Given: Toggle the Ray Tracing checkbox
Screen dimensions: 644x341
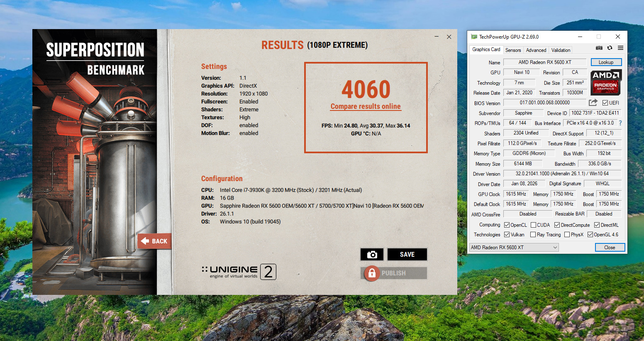Looking at the screenshot, I should tap(533, 235).
